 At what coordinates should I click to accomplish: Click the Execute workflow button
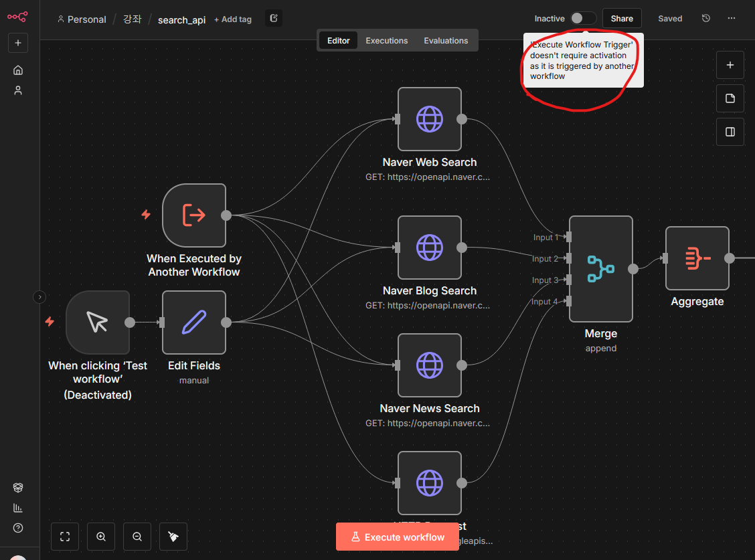[x=397, y=537]
